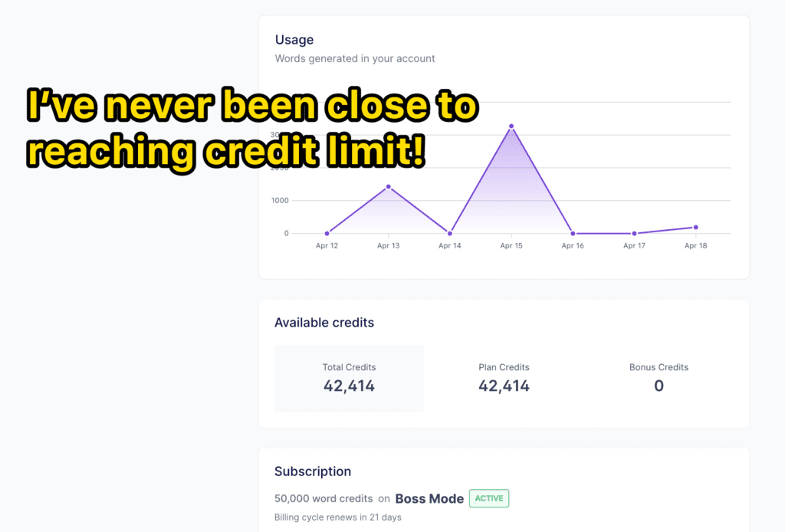Screen dimensions: 785x532
Task: Click the Apr 16 data point
Action: click(573, 233)
